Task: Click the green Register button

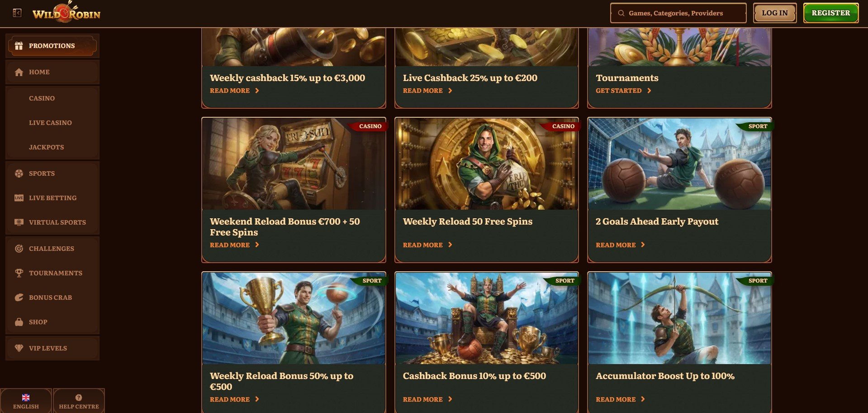Action: [831, 13]
